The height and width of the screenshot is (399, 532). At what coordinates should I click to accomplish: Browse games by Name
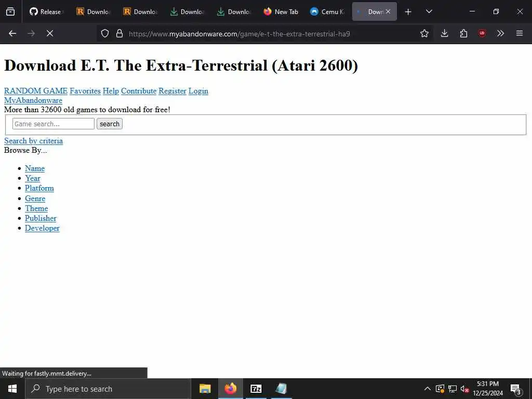pyautogui.click(x=35, y=168)
